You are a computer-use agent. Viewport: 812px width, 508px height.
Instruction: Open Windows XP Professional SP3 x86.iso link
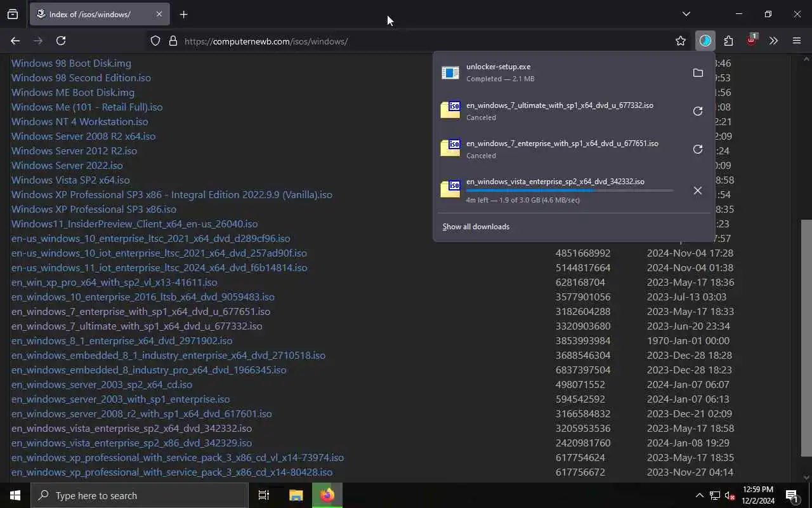pos(94,210)
